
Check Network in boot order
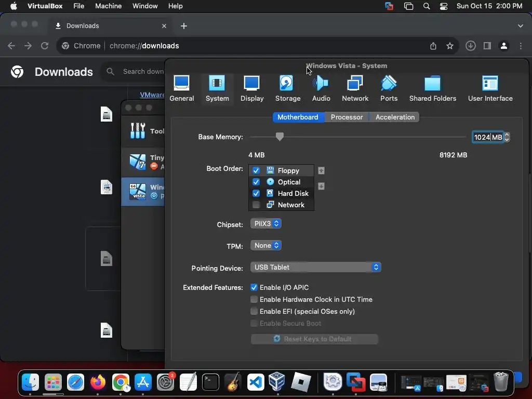256,205
